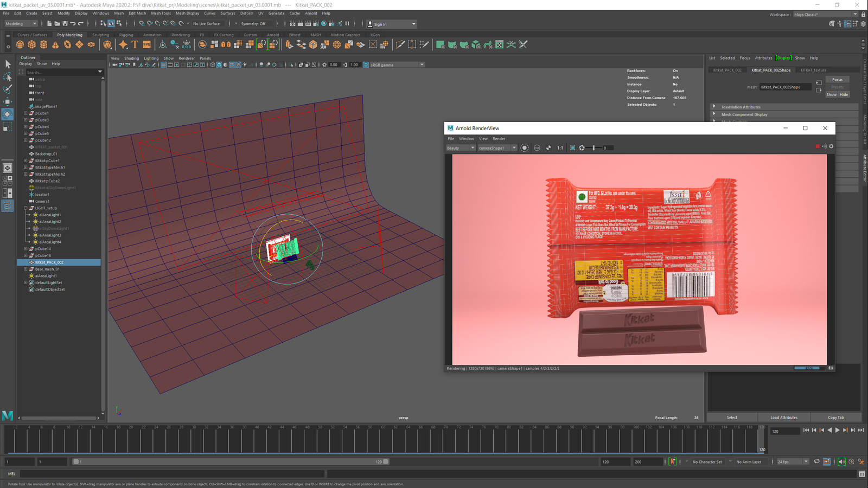Open the Mesh Tools menu

[161, 14]
